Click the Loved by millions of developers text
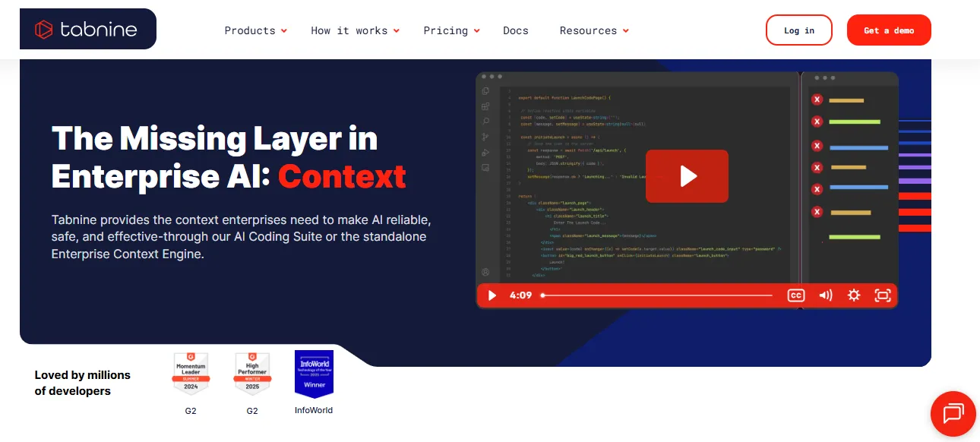 83,383
